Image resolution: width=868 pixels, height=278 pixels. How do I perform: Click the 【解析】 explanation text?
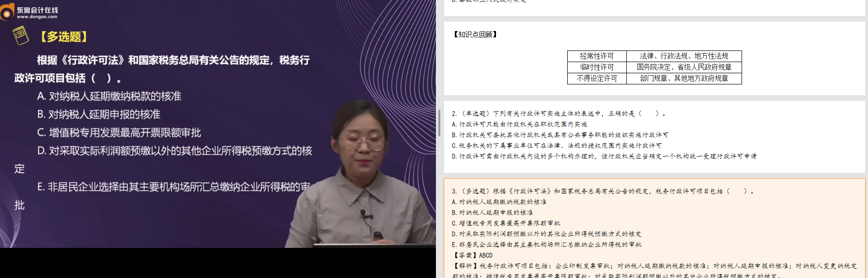(654, 266)
